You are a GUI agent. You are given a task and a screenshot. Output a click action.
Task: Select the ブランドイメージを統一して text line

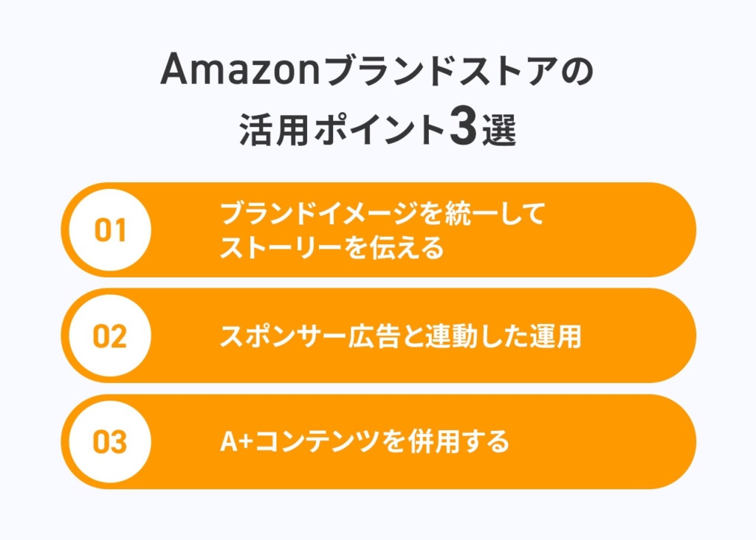click(x=382, y=214)
